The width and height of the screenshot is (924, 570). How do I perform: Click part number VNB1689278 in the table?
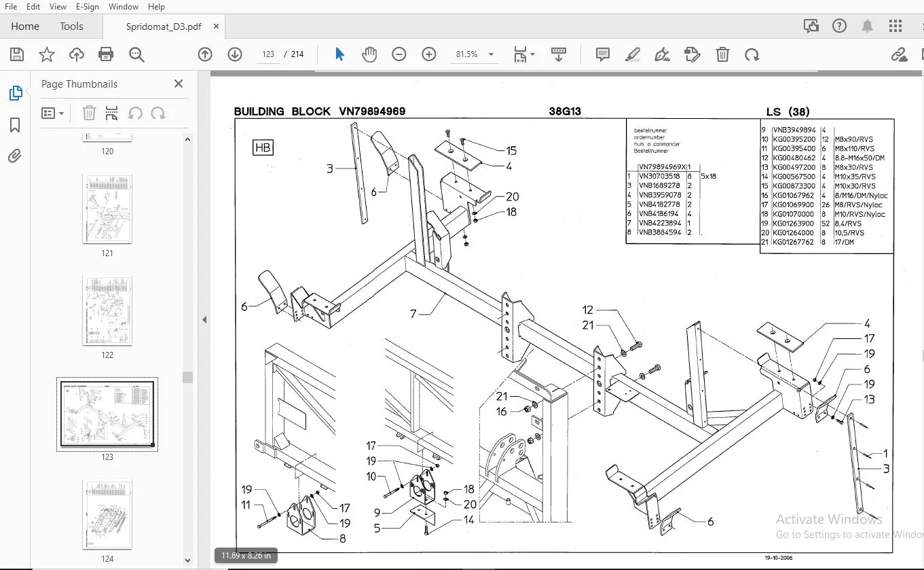[659, 185]
